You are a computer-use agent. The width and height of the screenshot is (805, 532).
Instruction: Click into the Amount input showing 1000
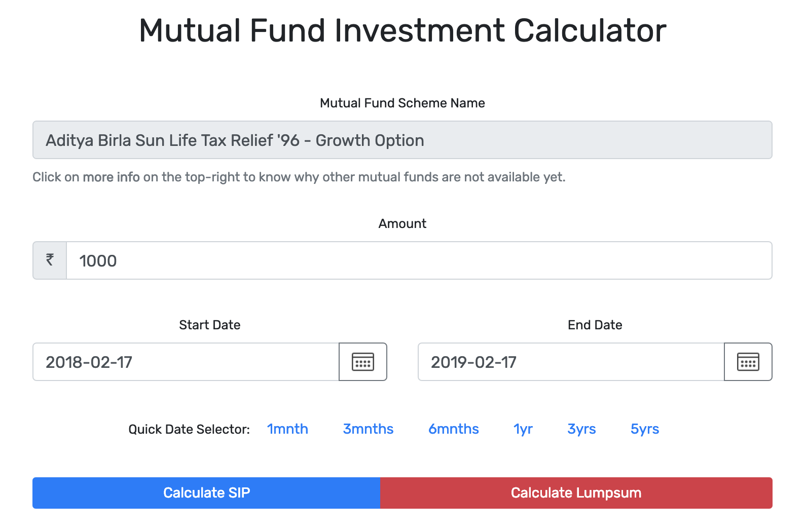point(419,260)
